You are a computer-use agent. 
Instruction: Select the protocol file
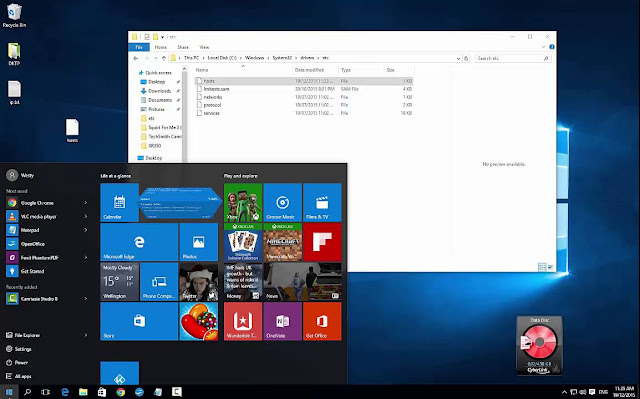[x=304, y=105]
